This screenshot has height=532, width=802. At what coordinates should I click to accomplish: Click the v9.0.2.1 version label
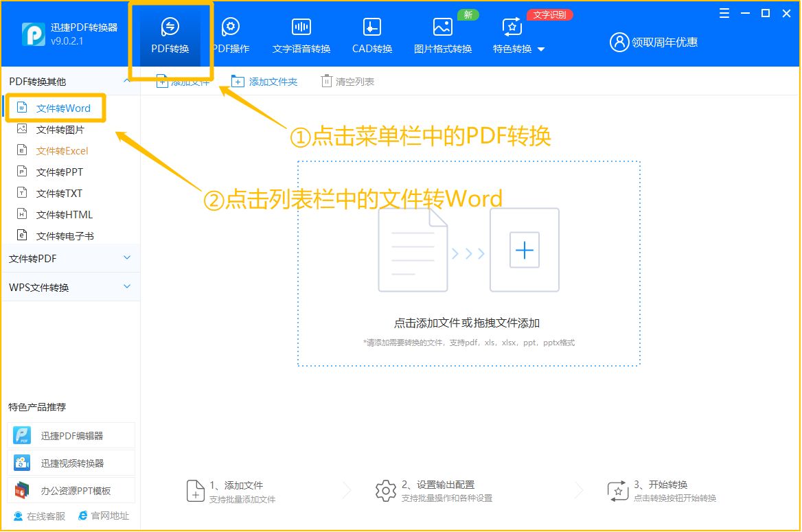[x=67, y=41]
